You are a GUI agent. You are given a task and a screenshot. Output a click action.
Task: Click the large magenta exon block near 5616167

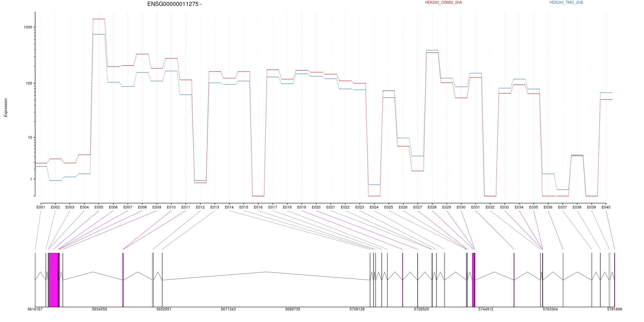(x=53, y=280)
